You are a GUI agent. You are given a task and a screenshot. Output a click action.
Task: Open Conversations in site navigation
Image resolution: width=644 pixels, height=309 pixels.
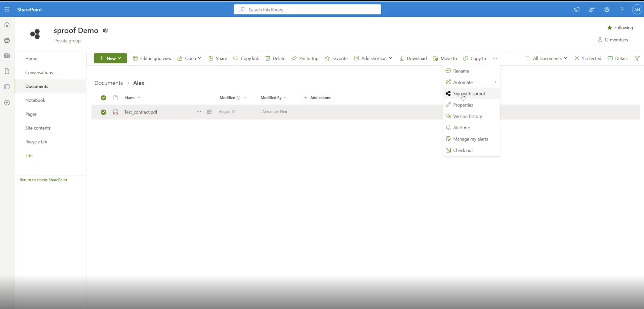tap(39, 73)
